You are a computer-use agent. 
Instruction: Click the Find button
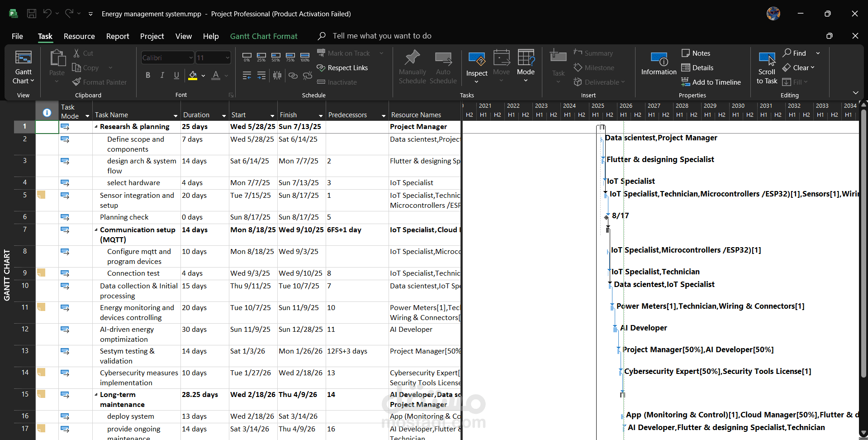pos(795,53)
